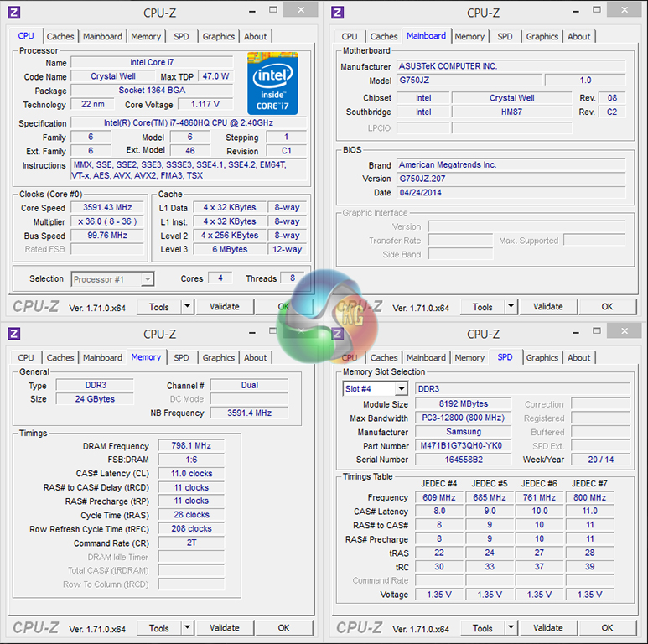The width and height of the screenshot is (648, 644).
Task: Click Validate in the Mainboard window
Action: pyautogui.click(x=547, y=307)
